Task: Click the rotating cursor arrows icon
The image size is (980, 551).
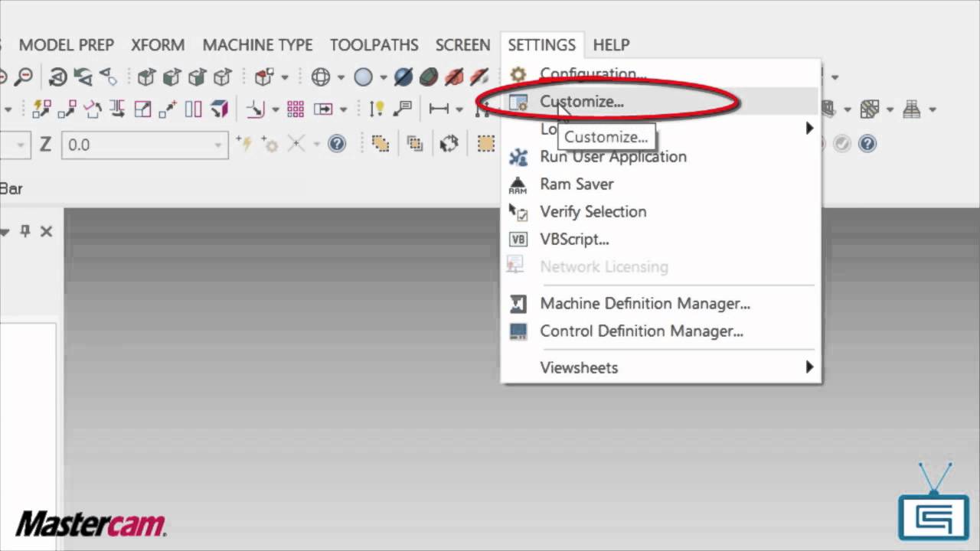Action: tap(449, 143)
